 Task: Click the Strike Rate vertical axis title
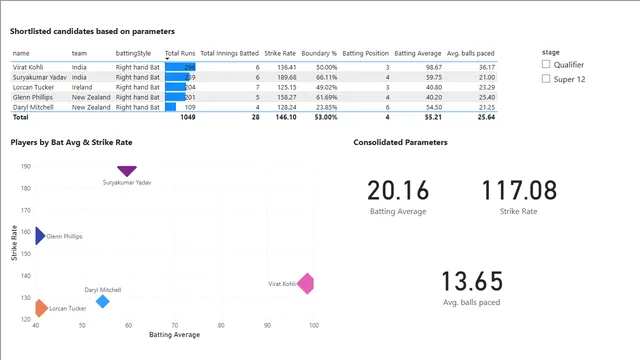14,243
